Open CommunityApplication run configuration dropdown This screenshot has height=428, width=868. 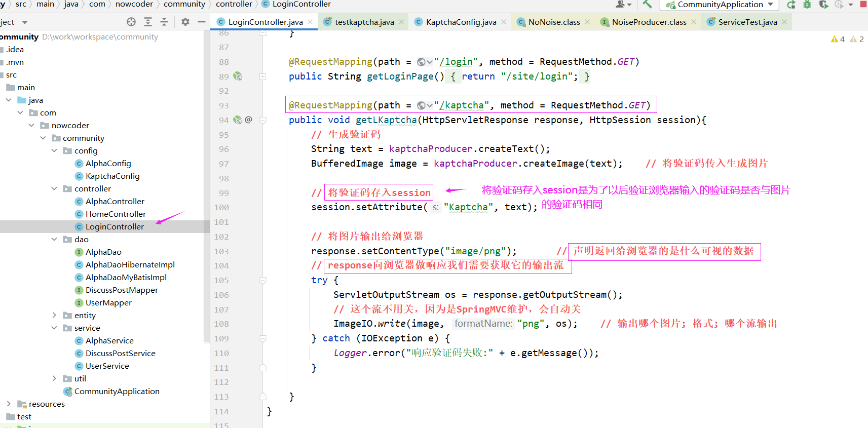click(x=720, y=5)
